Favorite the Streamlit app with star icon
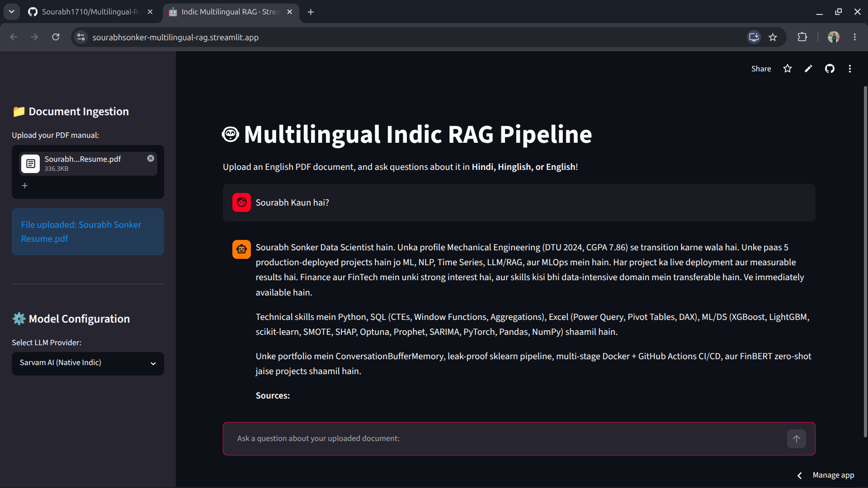The image size is (868, 488). click(788, 69)
